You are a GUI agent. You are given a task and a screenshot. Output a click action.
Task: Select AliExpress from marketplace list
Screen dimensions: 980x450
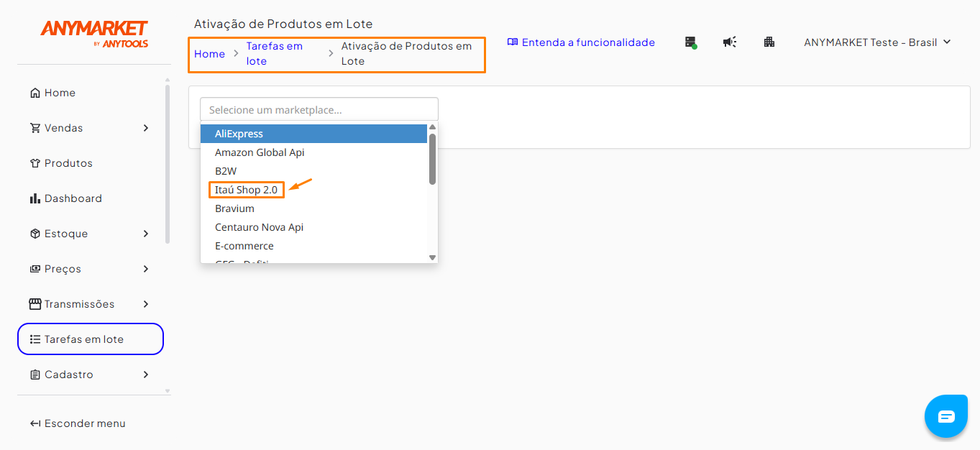point(313,134)
